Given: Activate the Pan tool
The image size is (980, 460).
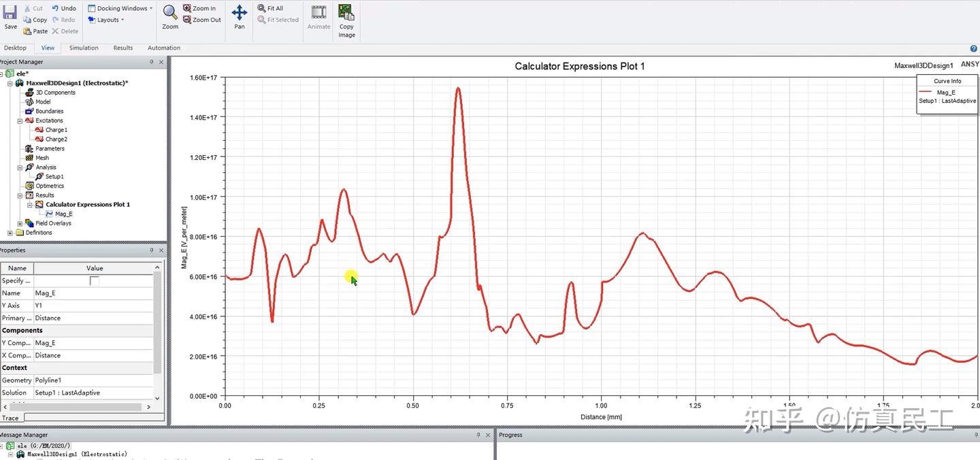Looking at the screenshot, I should (x=240, y=12).
